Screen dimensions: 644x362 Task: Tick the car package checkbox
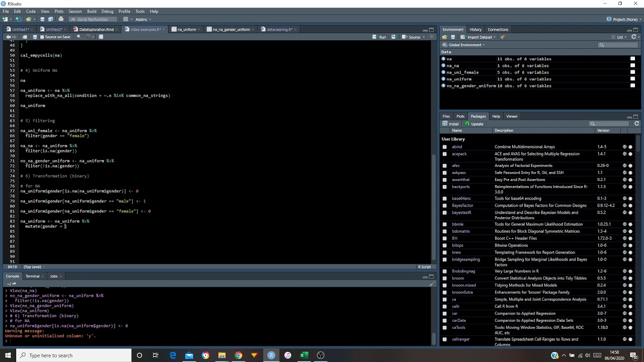pos(445,313)
